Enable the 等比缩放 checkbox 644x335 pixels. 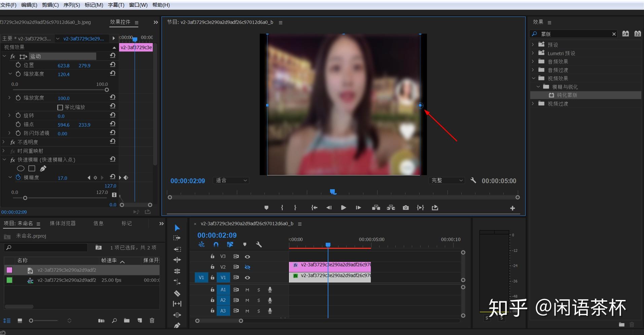[60, 107]
